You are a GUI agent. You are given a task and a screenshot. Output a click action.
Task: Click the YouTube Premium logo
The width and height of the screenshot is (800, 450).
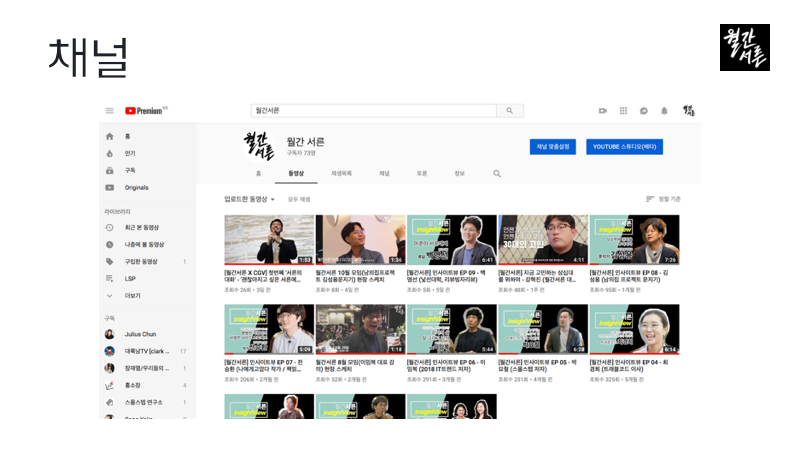pyautogui.click(x=146, y=111)
